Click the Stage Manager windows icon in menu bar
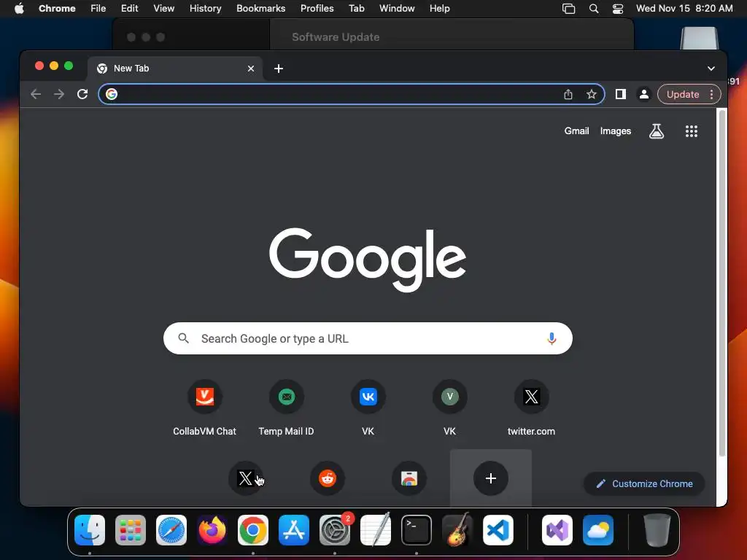Image resolution: width=747 pixels, height=560 pixels. (x=569, y=9)
